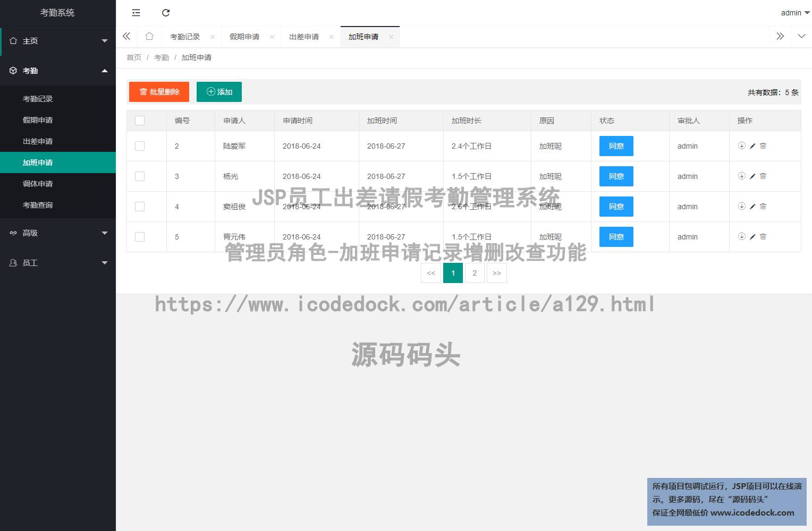Open 加班申请 in the sidebar
The height and width of the screenshot is (531, 812).
tap(58, 162)
